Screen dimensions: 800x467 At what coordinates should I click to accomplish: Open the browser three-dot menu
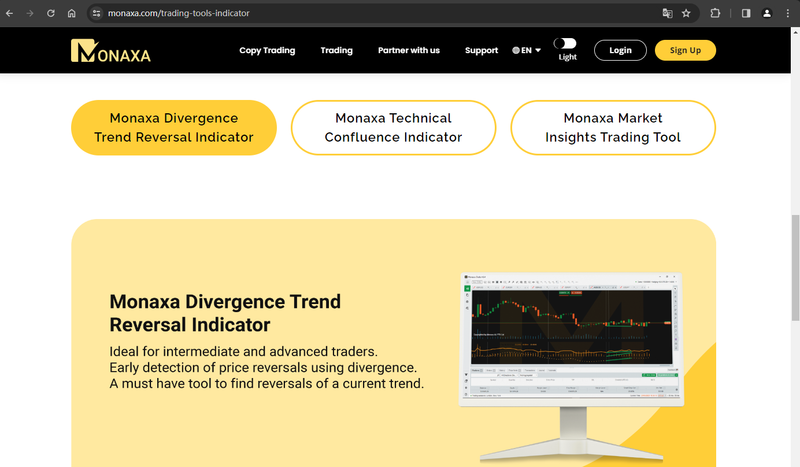pos(788,13)
